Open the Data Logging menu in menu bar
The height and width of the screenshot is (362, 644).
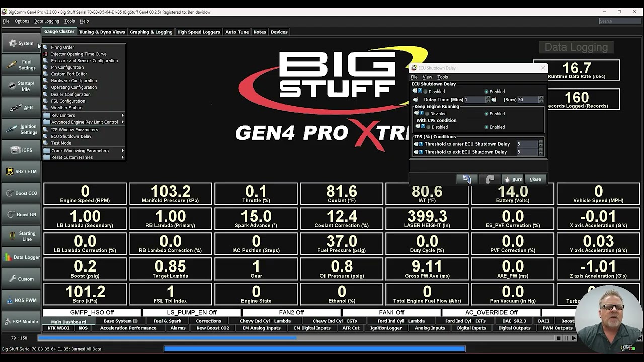point(47,21)
